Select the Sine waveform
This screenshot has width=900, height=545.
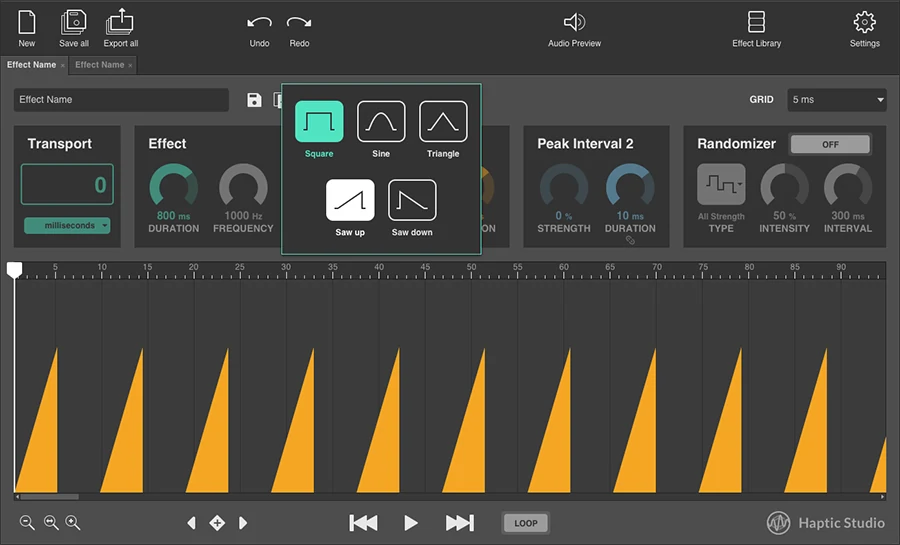coord(381,122)
